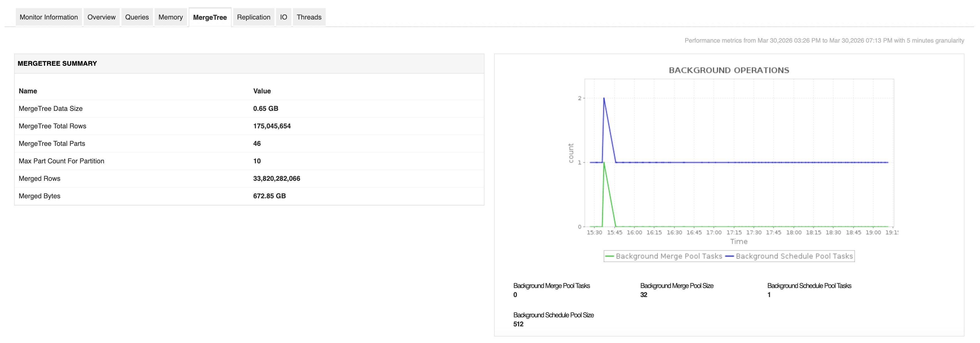This screenshot has width=980, height=343.
Task: Click the BACKGROUND OPERATIONS chart title
Action: point(729,71)
